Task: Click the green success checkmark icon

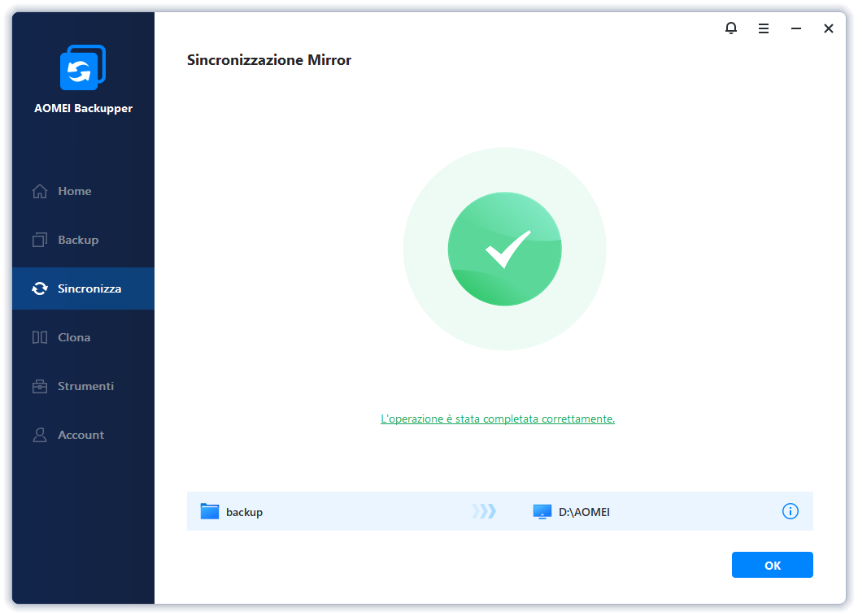Action: 504,249
